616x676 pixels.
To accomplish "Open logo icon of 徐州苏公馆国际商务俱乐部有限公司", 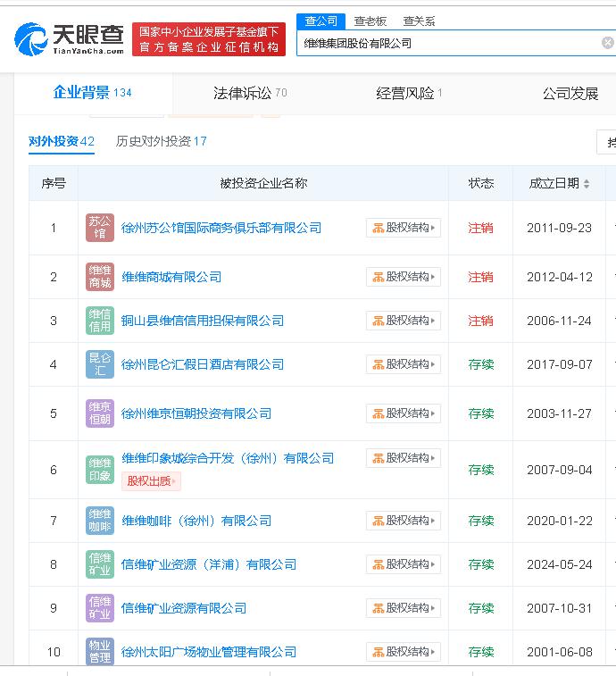I will pyautogui.click(x=100, y=228).
